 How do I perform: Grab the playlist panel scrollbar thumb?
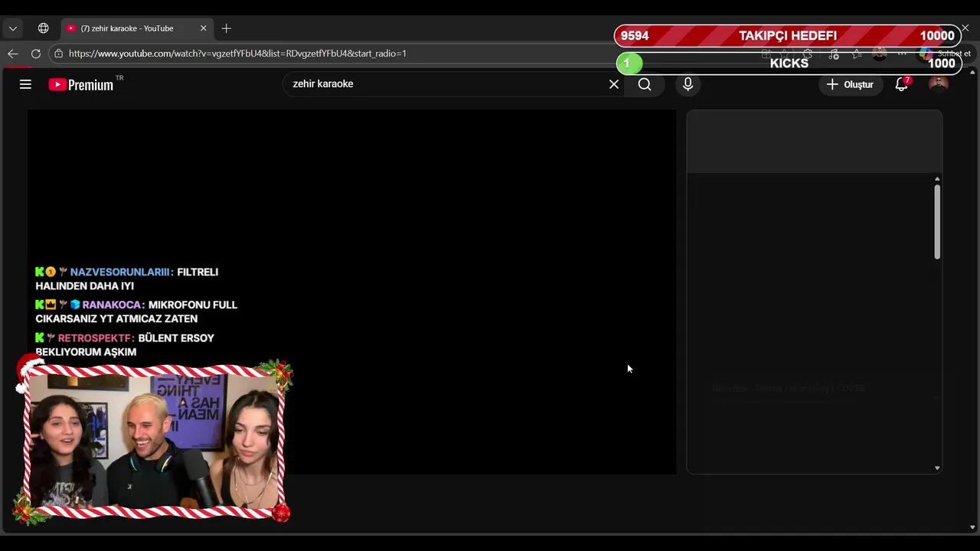pyautogui.click(x=937, y=222)
